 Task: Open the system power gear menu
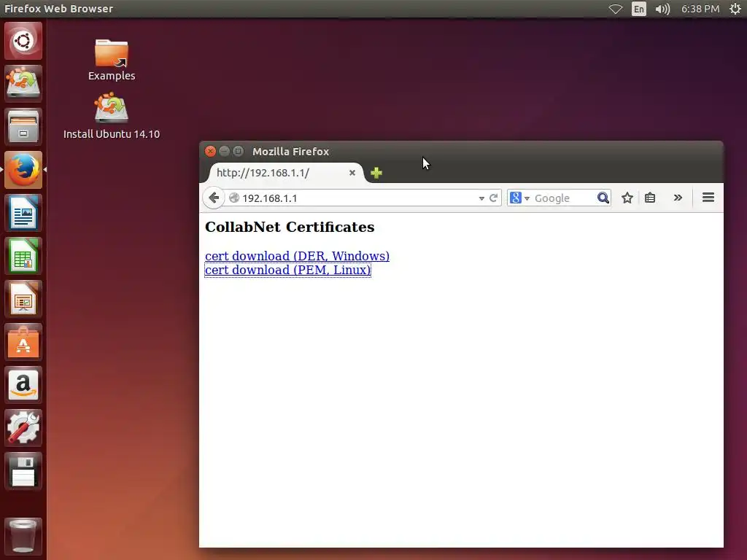click(x=735, y=9)
